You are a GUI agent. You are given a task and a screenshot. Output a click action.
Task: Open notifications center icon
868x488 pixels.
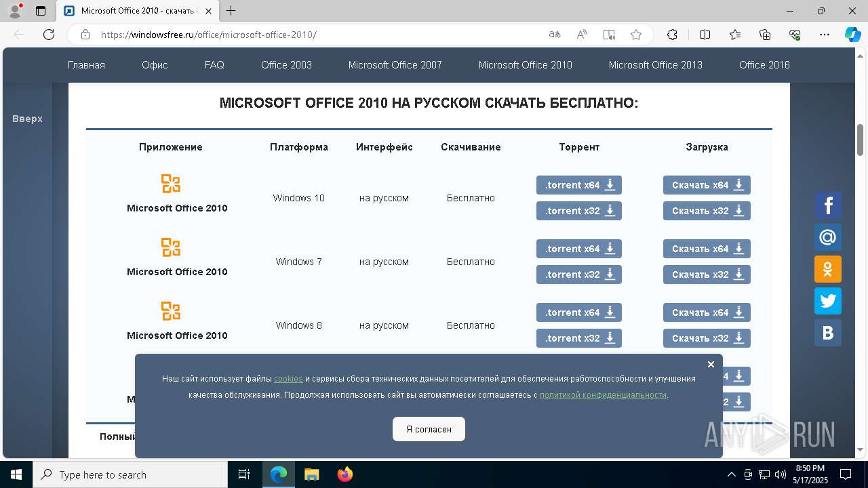(846, 474)
